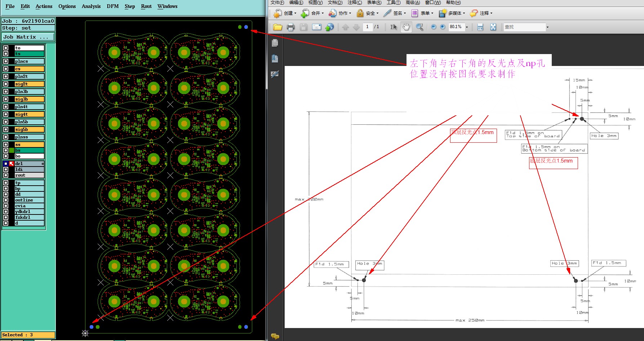Click the Security (安全) padlock icon
Viewport: 644px width, 341px height.
[x=360, y=13]
